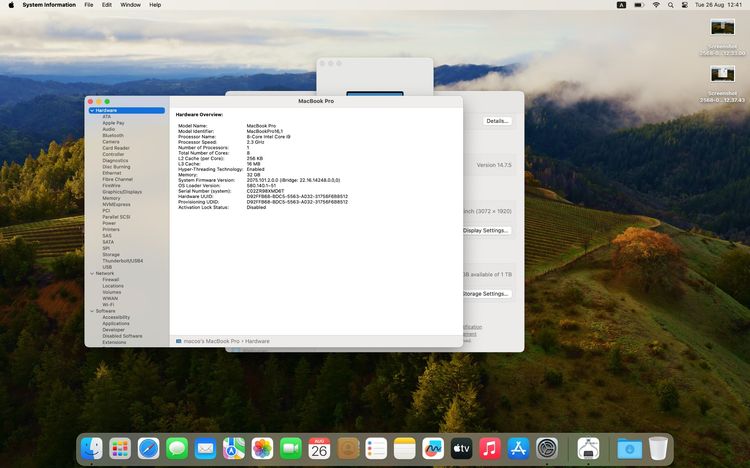This screenshot has width=750, height=468.
Task: Open the Apple TV app
Action: pos(462,449)
